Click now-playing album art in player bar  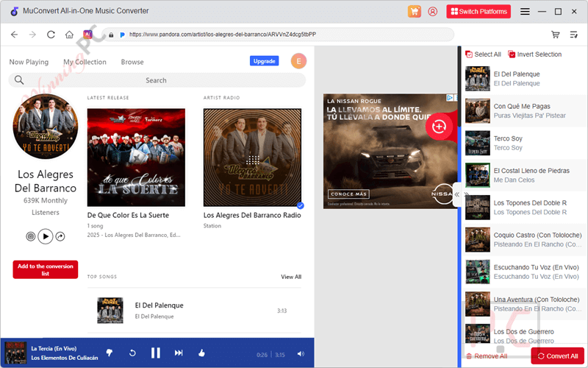pyautogui.click(x=15, y=353)
